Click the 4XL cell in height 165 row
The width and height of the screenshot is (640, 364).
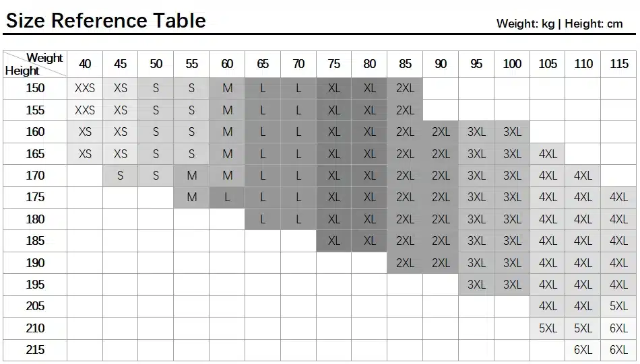(548, 154)
